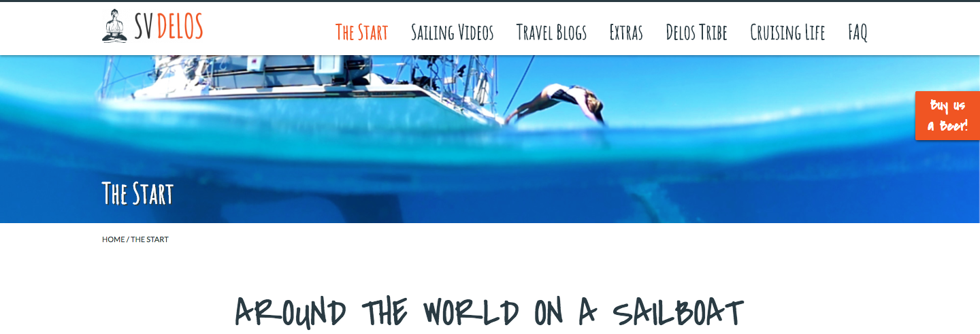Click the dark strip at page top
Screen dimensions: 980x334
[490, 1]
